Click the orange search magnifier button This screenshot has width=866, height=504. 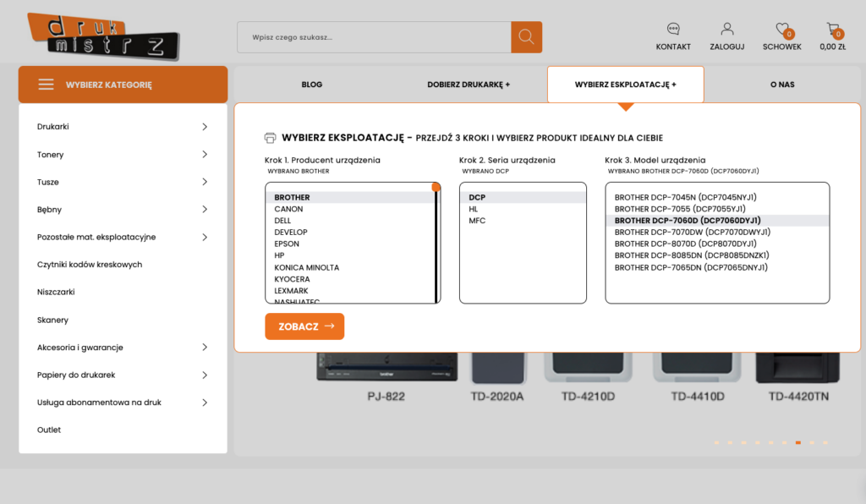pyautogui.click(x=526, y=37)
